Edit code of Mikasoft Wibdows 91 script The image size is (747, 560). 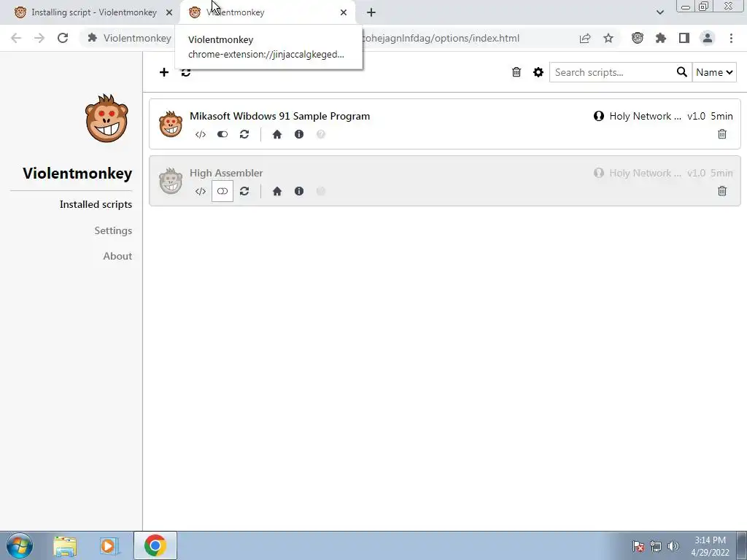tap(201, 134)
